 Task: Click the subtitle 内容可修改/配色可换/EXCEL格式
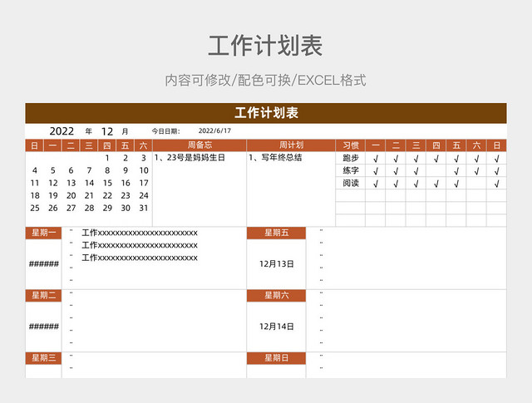[x=265, y=81]
